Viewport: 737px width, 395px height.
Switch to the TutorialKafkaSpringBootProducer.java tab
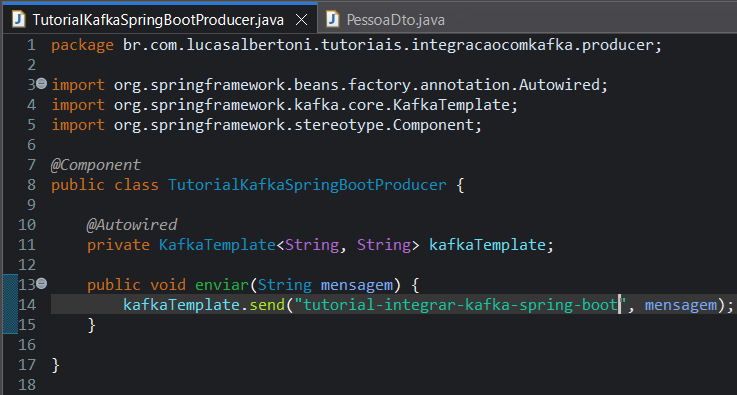[158, 20]
